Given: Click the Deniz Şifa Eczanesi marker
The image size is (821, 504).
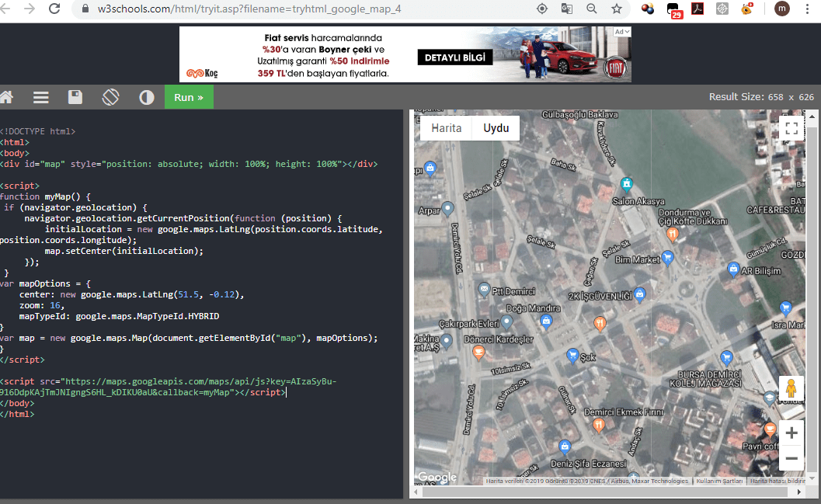Looking at the screenshot, I should [x=565, y=447].
